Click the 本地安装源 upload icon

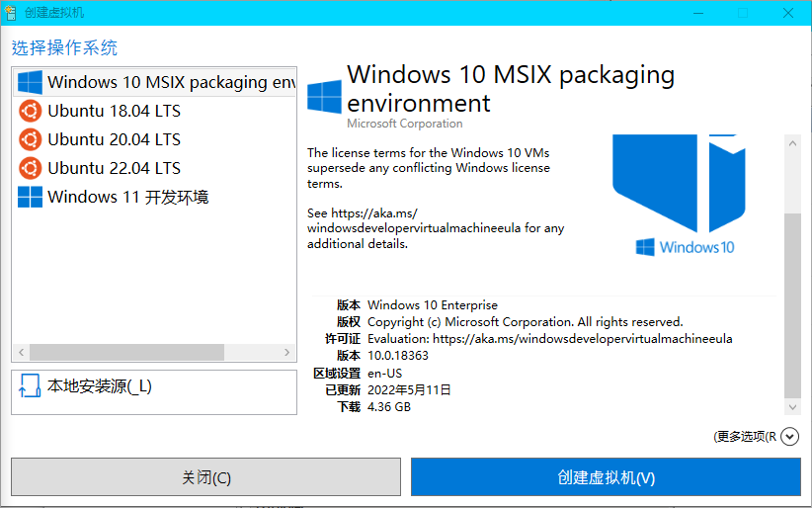coord(30,385)
